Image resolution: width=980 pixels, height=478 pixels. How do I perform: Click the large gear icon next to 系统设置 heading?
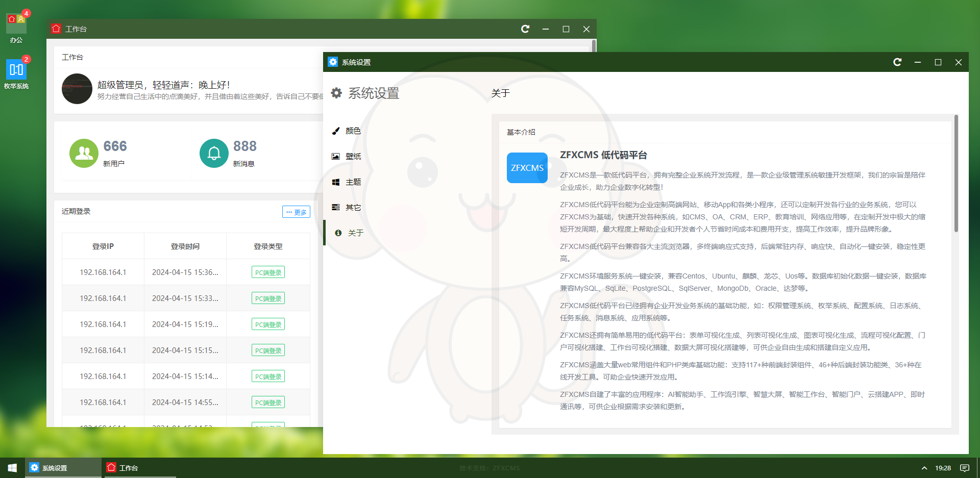click(336, 93)
